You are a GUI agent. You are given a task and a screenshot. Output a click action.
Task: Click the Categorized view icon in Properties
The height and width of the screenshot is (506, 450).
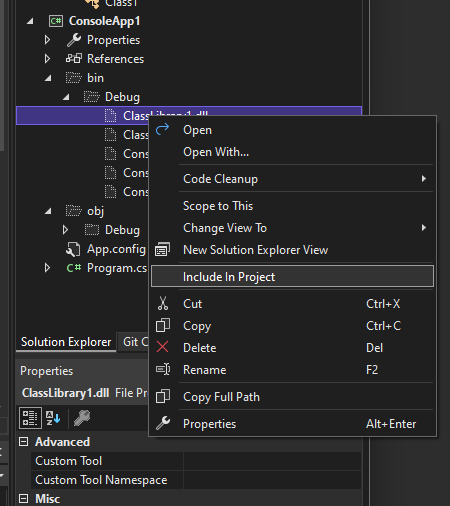pyautogui.click(x=30, y=418)
